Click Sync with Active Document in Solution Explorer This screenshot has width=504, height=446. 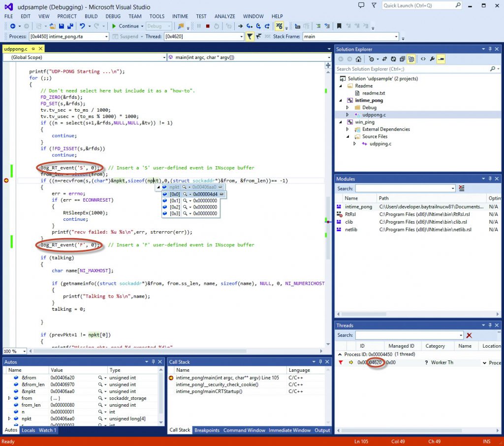click(x=384, y=59)
